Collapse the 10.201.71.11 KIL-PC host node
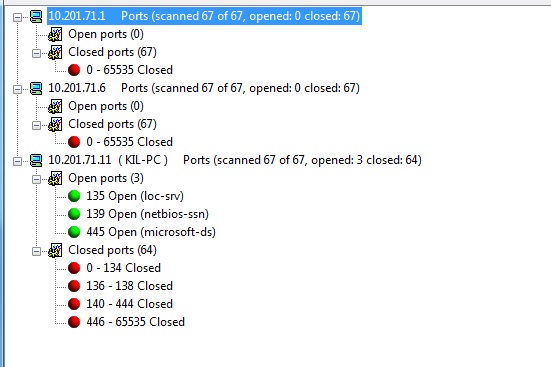The image size is (551, 367). [x=17, y=161]
